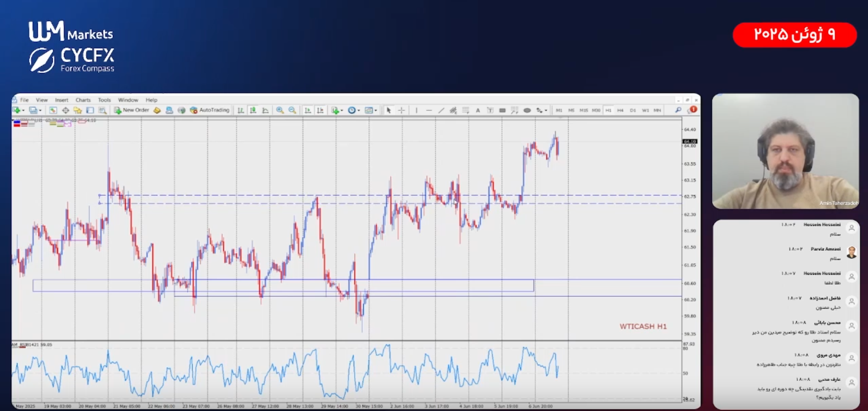Select the Trendline drawing tool

pyautogui.click(x=441, y=110)
